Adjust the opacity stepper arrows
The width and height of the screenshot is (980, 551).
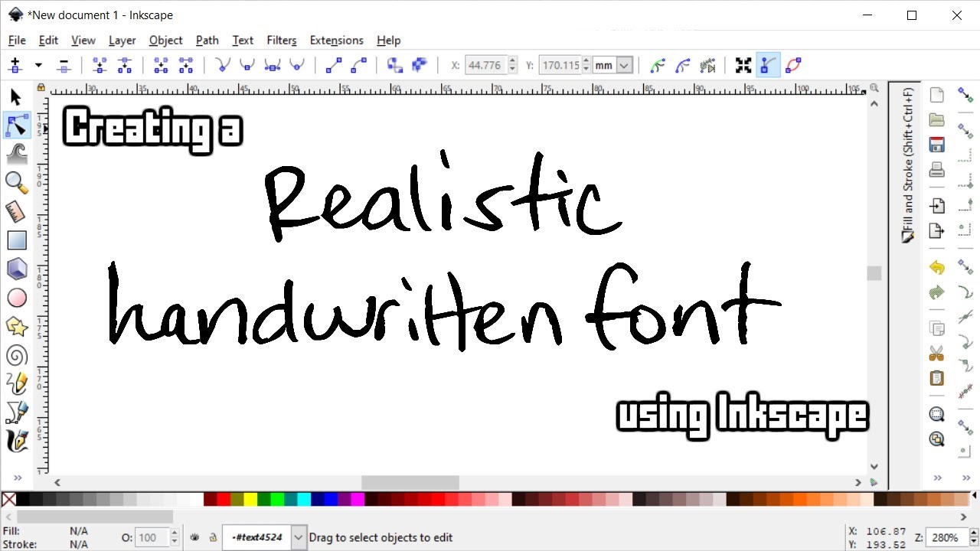[x=175, y=537]
